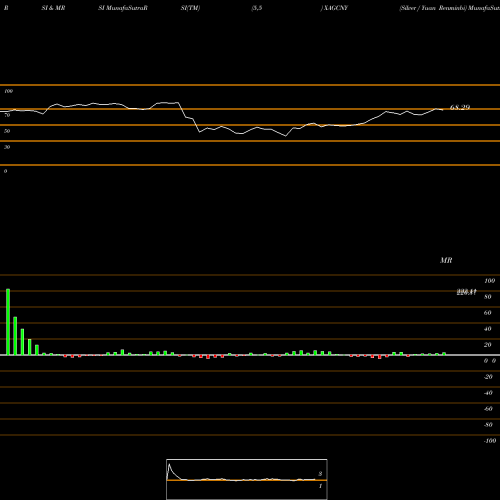Click the MR axis label 40
Screen dimensions: 500x500
pyautogui.click(x=488, y=329)
